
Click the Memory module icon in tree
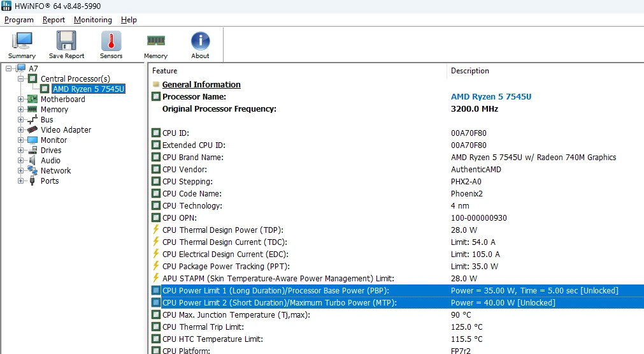32,109
